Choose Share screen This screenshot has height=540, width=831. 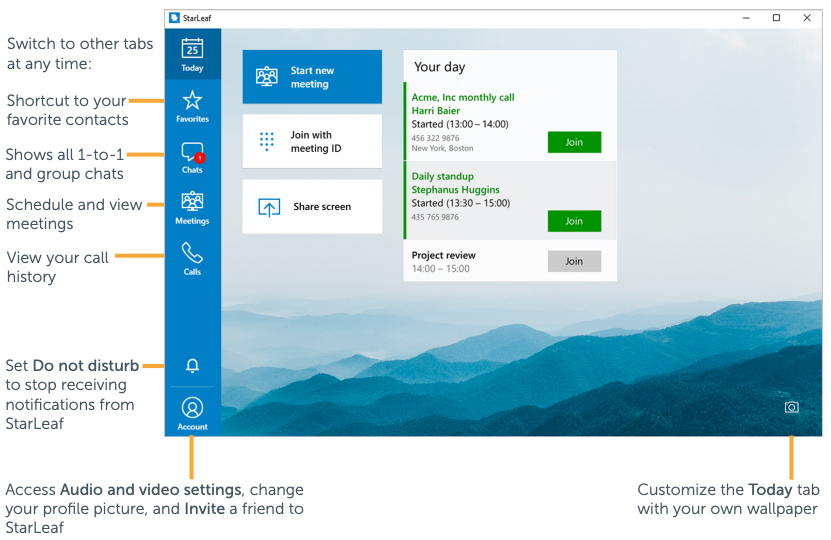click(x=312, y=207)
